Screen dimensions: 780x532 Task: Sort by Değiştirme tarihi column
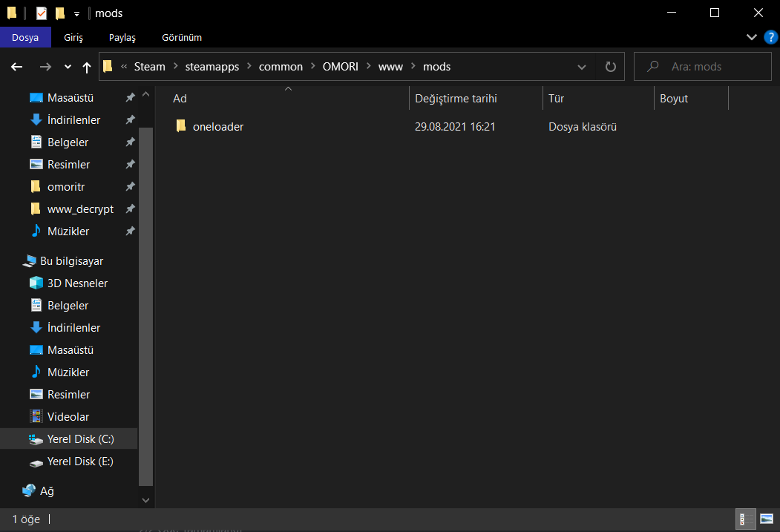476,99
